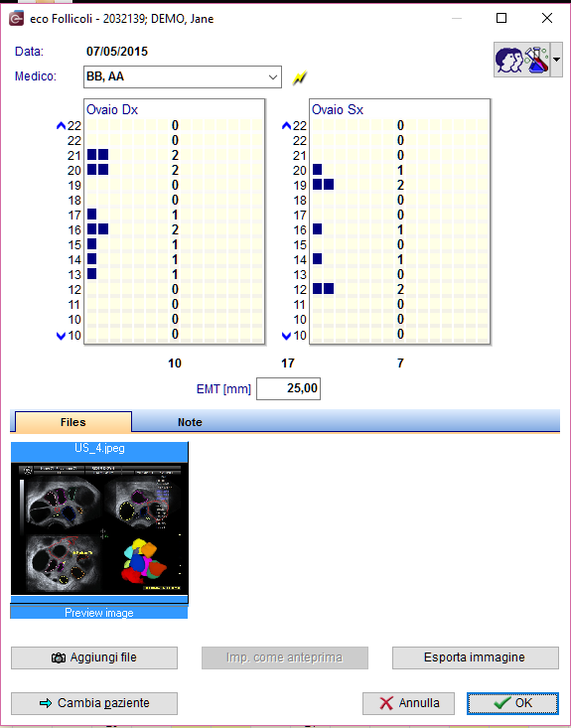The image size is (571, 728).
Task: Click the Aggiungi file button with the camera icon
Action: click(94, 657)
